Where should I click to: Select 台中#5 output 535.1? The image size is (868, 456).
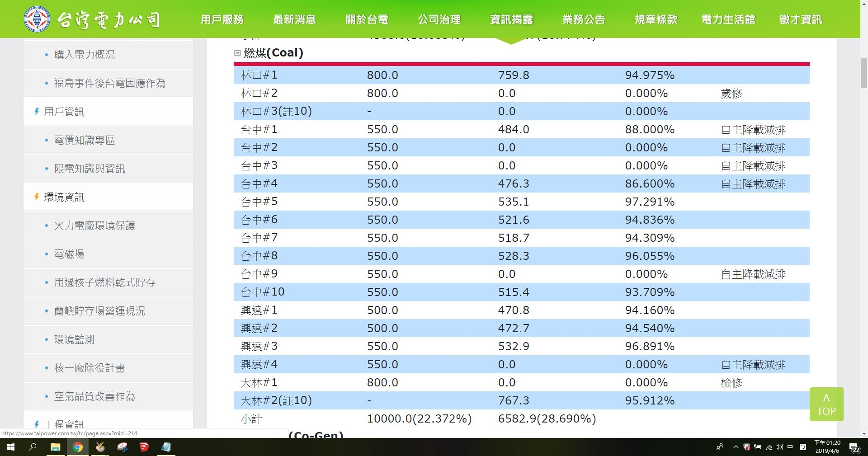click(514, 202)
